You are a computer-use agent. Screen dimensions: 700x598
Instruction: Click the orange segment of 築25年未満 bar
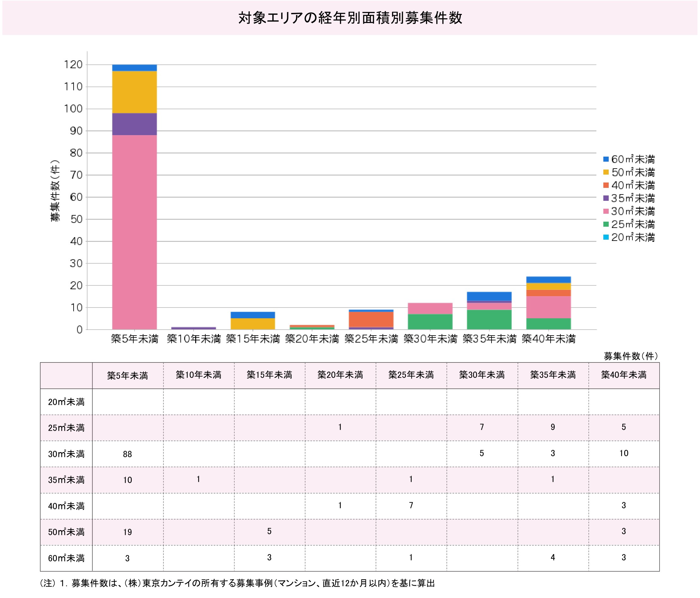point(371,320)
